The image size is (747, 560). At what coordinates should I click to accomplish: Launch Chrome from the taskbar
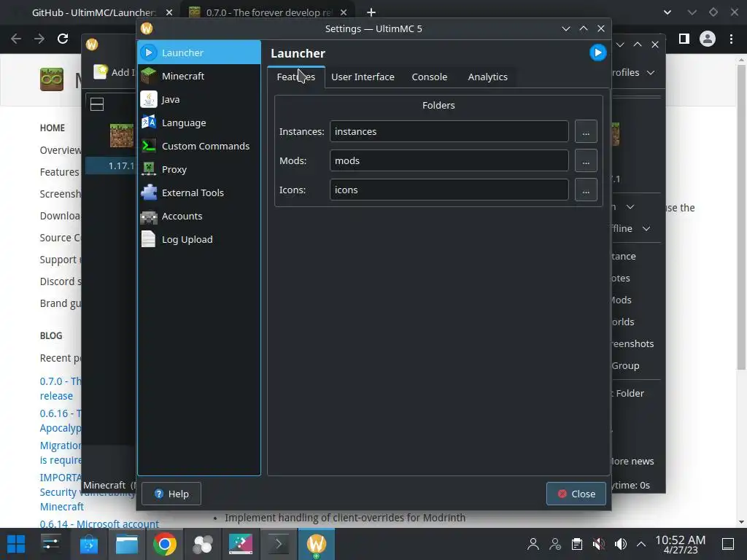coord(164,544)
